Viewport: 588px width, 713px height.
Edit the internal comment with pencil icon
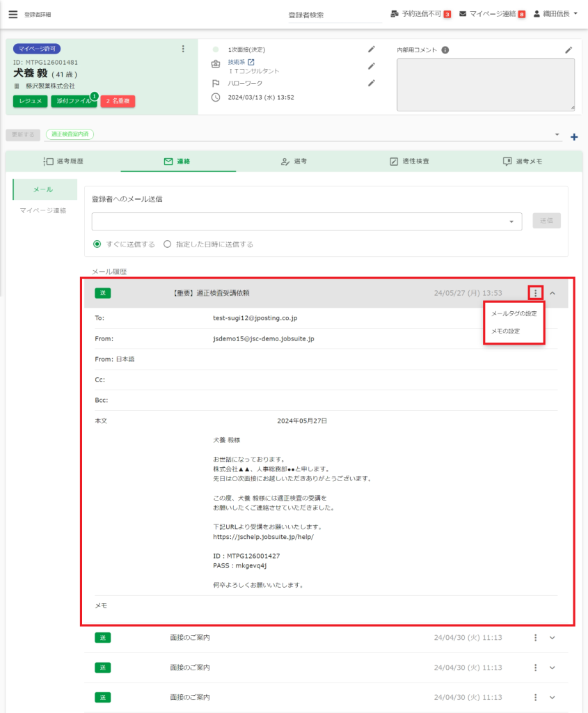(569, 49)
